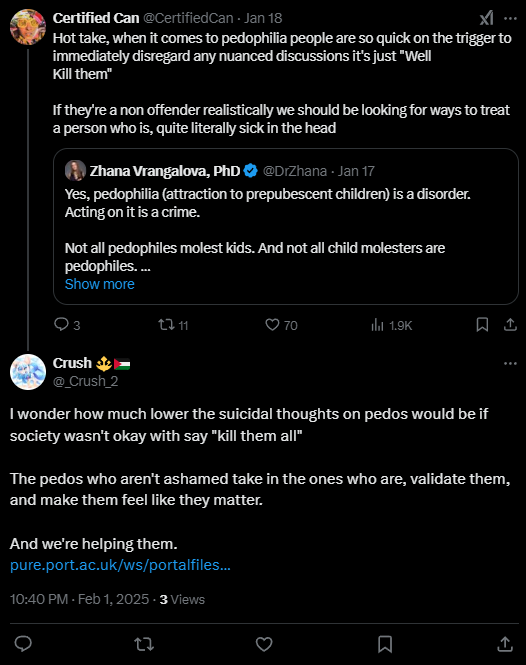Screen dimensions: 526x665
Task: Open @CertifiedCan profile handle
Action: [188, 18]
